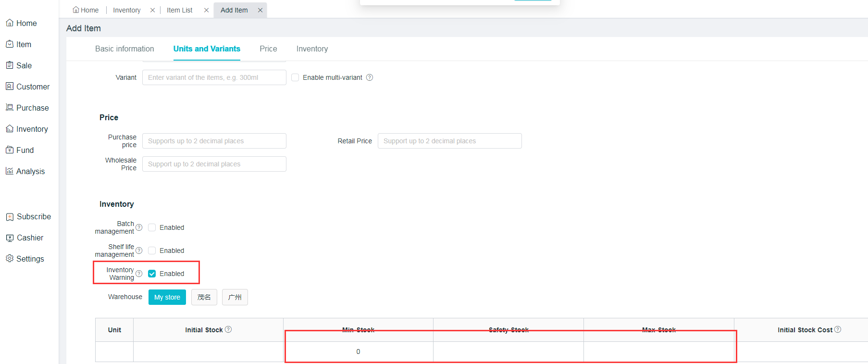
Task: Switch to the Price tab
Action: point(268,49)
